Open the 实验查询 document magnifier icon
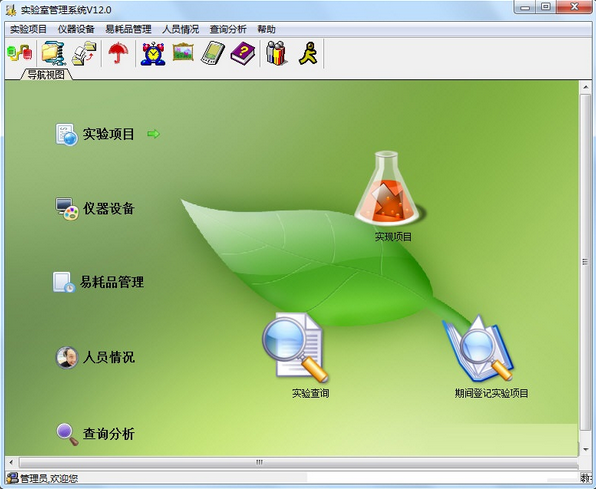The width and height of the screenshot is (596, 492). (295, 347)
